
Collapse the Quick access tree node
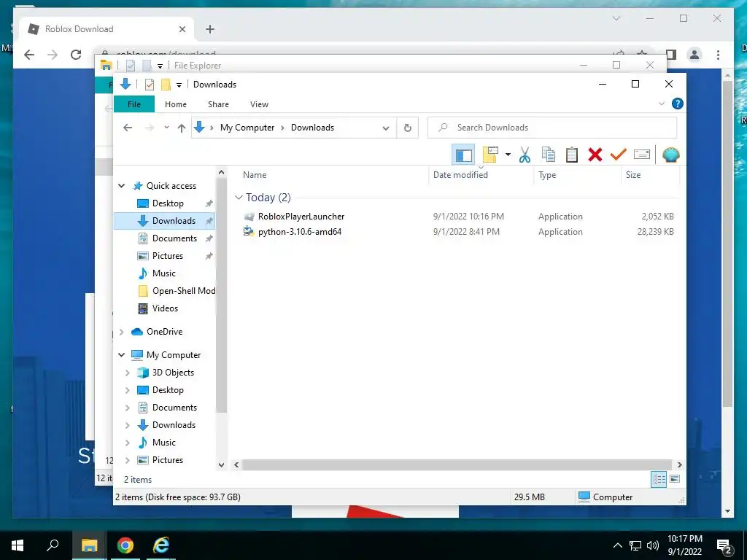122,186
